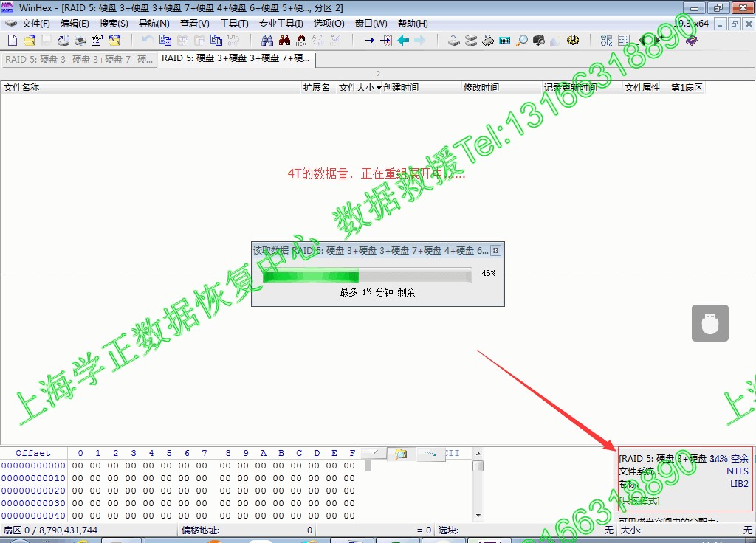Open the 查看(V) menu
This screenshot has width=756, height=543.
(x=195, y=23)
